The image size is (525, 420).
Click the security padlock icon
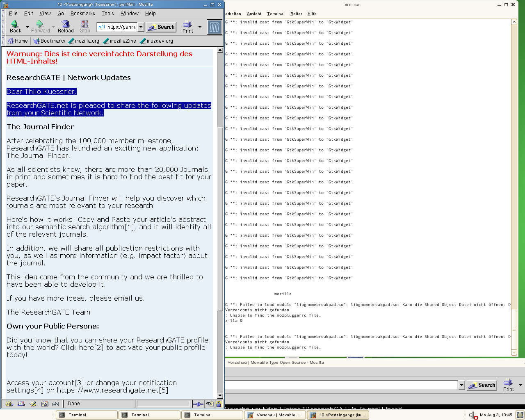[x=219, y=404]
